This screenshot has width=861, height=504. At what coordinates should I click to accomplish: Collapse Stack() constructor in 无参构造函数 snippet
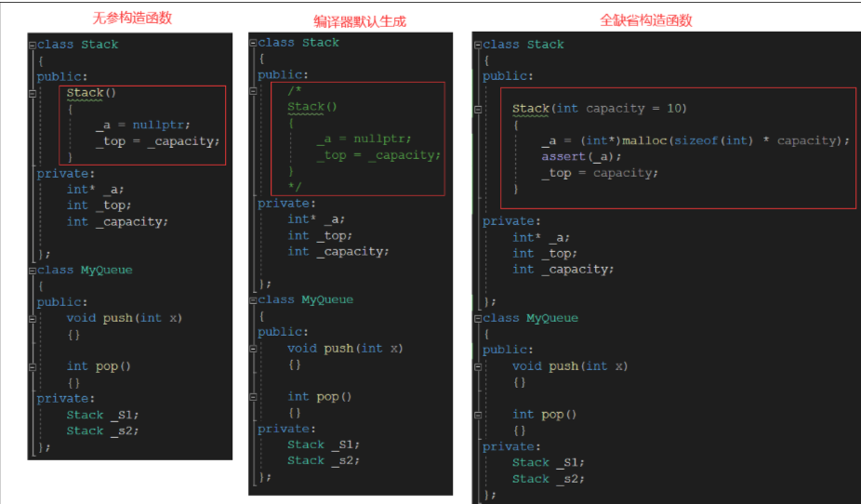pyautogui.click(x=33, y=94)
